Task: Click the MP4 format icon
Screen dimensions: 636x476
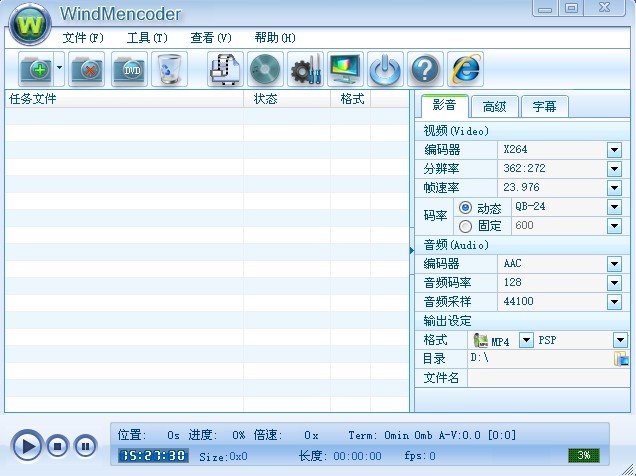Action: click(x=481, y=340)
